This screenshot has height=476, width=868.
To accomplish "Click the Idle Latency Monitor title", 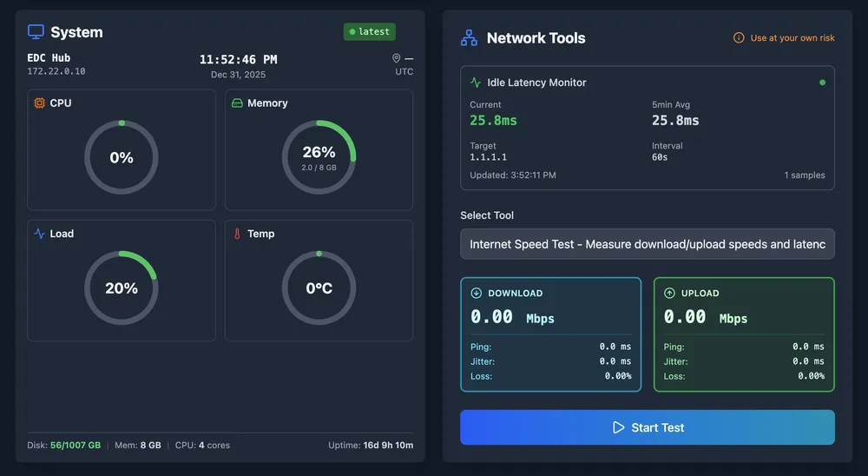I will 536,82.
